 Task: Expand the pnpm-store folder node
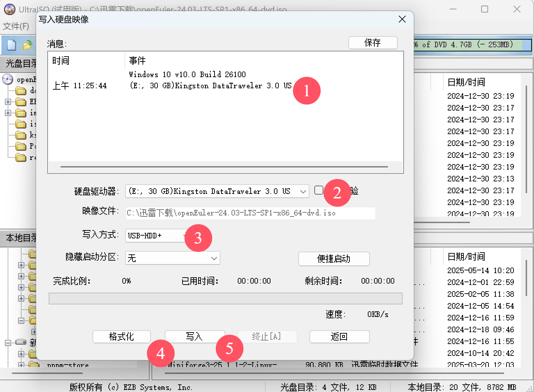pos(21,365)
